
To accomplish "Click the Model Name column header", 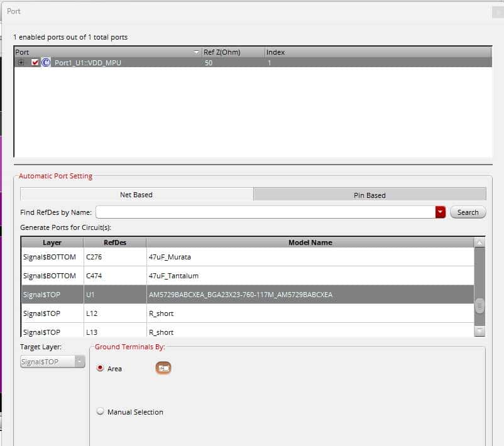I will 310,242.
